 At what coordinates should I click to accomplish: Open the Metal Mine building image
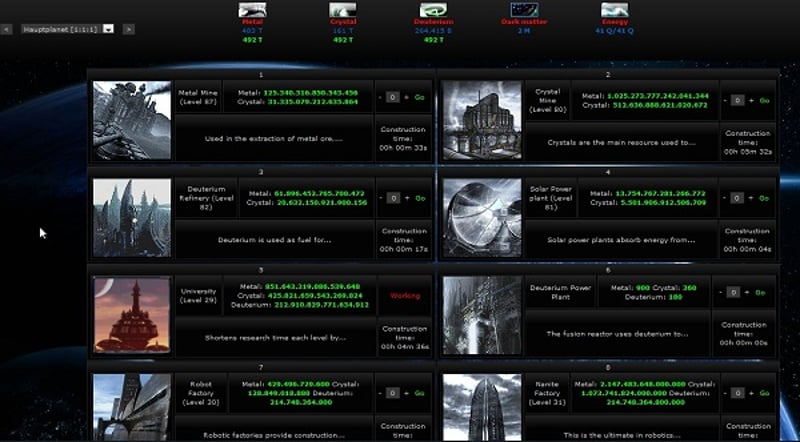[132, 120]
